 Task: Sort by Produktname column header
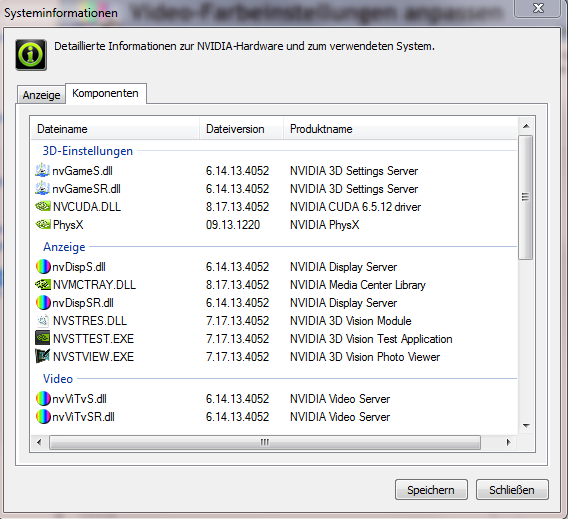pyautogui.click(x=400, y=129)
